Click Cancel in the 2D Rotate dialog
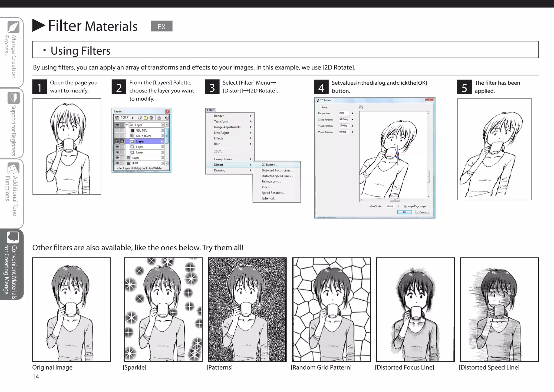 pos(423,212)
